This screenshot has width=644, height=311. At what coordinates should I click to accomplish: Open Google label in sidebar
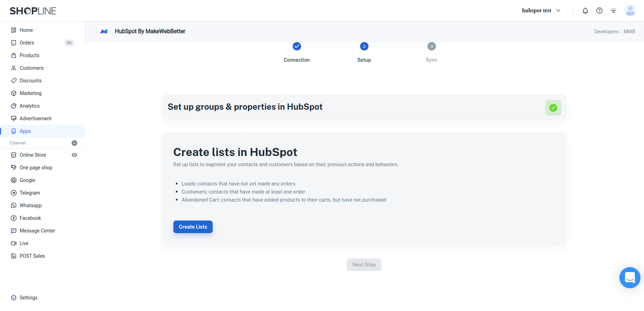pos(27,180)
